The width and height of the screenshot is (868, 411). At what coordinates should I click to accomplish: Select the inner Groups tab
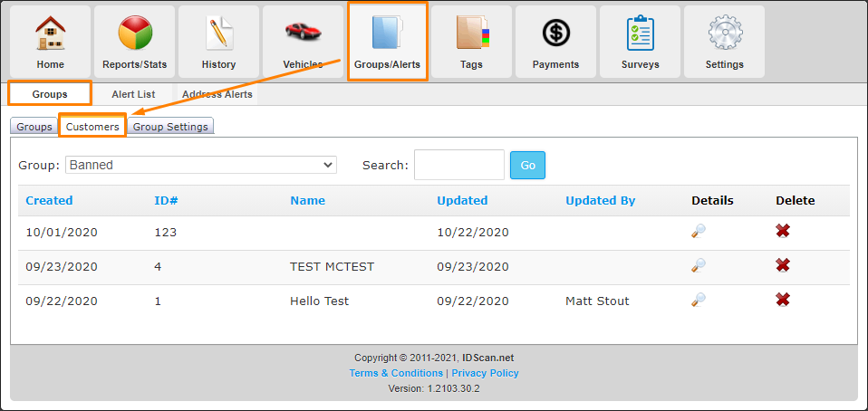click(x=34, y=127)
